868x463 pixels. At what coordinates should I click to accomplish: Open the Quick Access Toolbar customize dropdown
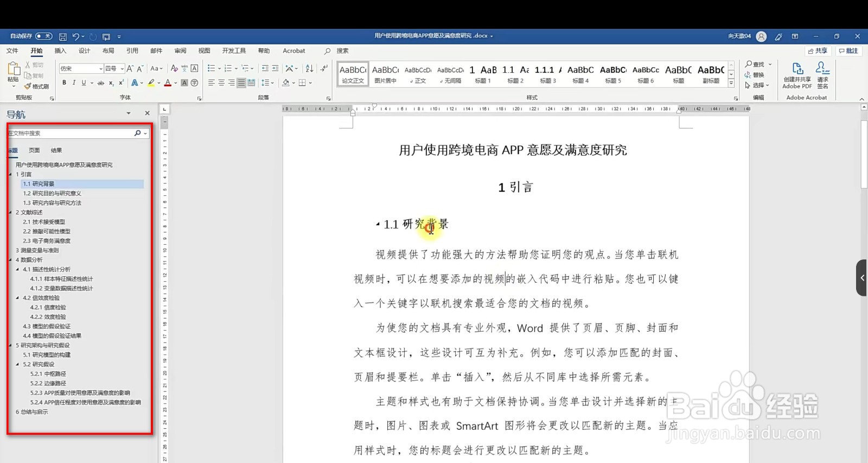tap(119, 36)
